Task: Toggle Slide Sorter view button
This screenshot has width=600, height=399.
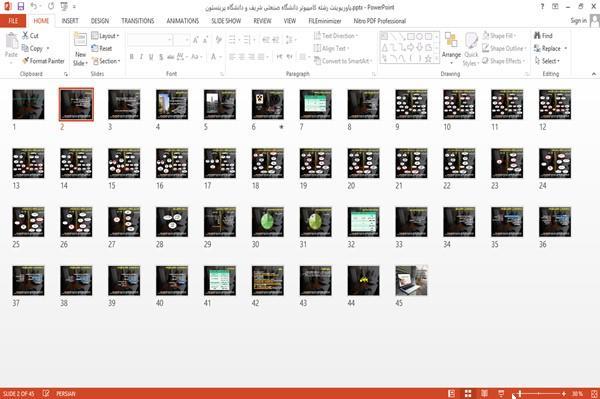Action: click(468, 394)
